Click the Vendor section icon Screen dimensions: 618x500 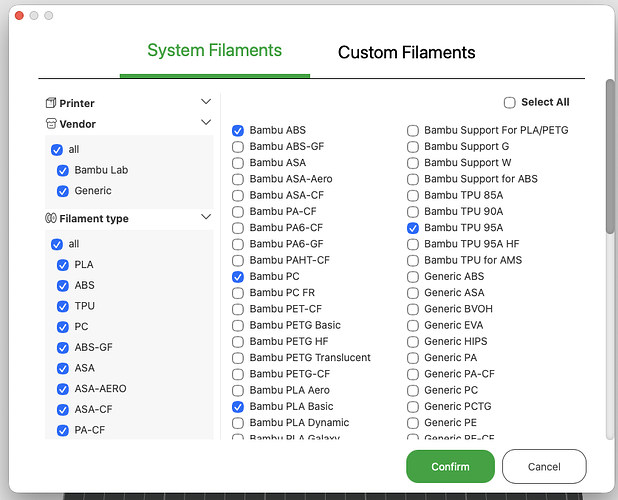point(51,124)
